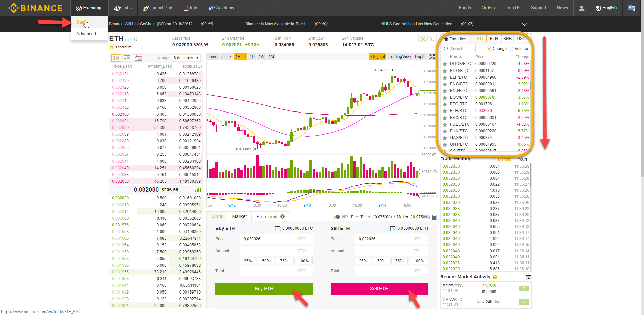Set chart interval to 1D
Screen dimensions: 644x315
pos(252,57)
